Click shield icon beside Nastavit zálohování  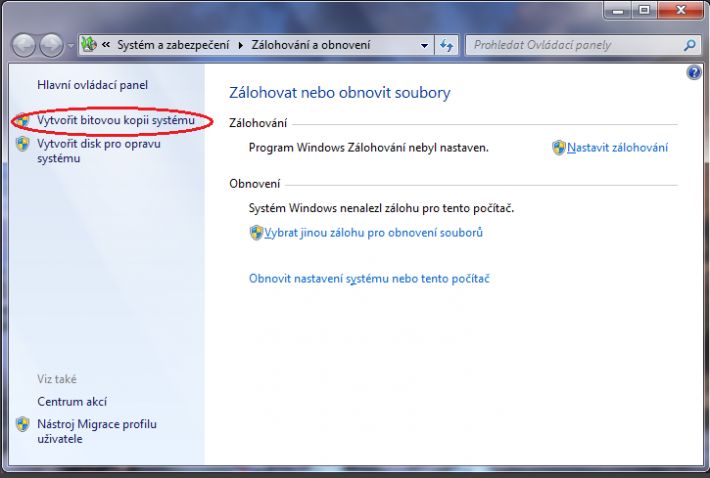tap(559, 148)
